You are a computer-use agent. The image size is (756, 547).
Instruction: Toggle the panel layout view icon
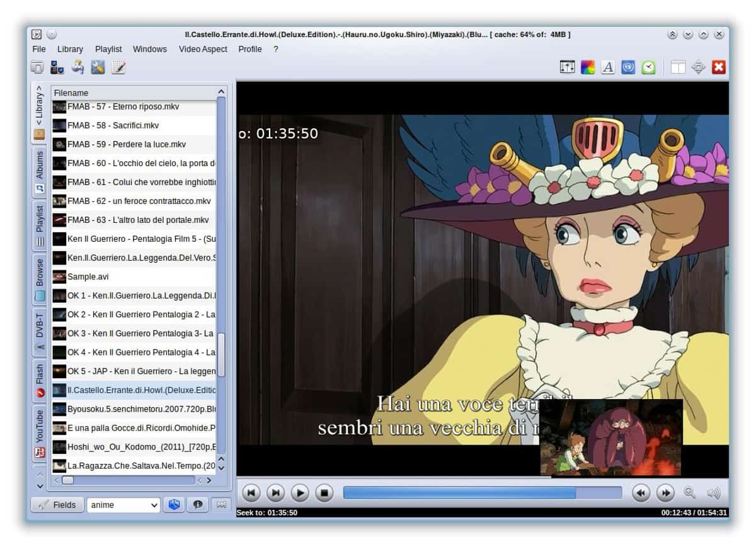[677, 67]
